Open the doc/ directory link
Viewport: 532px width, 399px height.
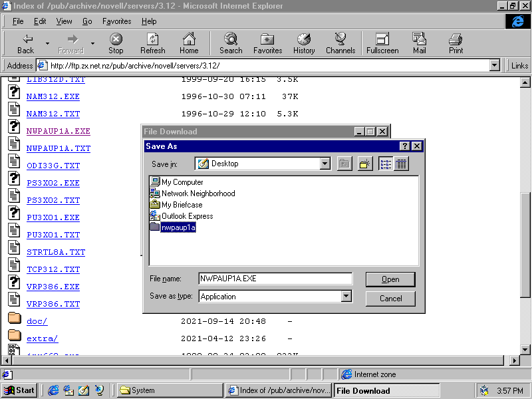point(37,322)
